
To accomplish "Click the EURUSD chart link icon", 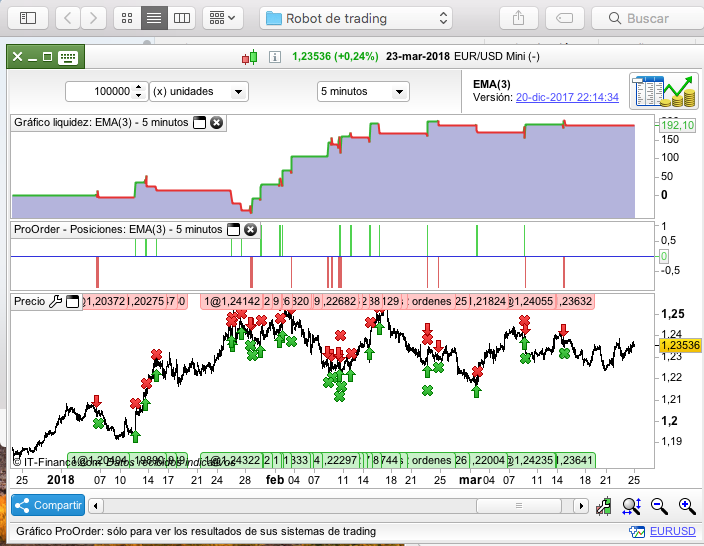I will tap(636, 532).
